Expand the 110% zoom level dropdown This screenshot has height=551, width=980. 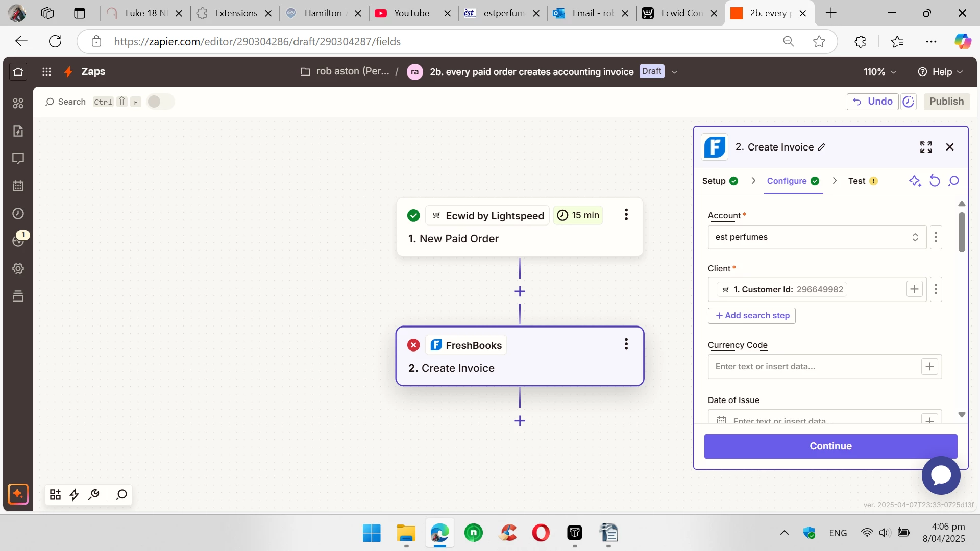coord(879,72)
